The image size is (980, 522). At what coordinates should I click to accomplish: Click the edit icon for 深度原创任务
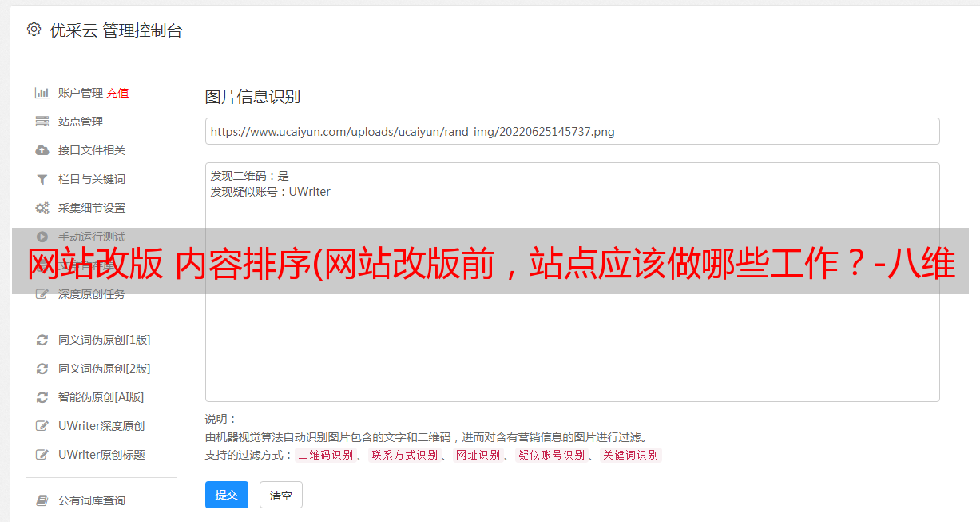pos(42,294)
